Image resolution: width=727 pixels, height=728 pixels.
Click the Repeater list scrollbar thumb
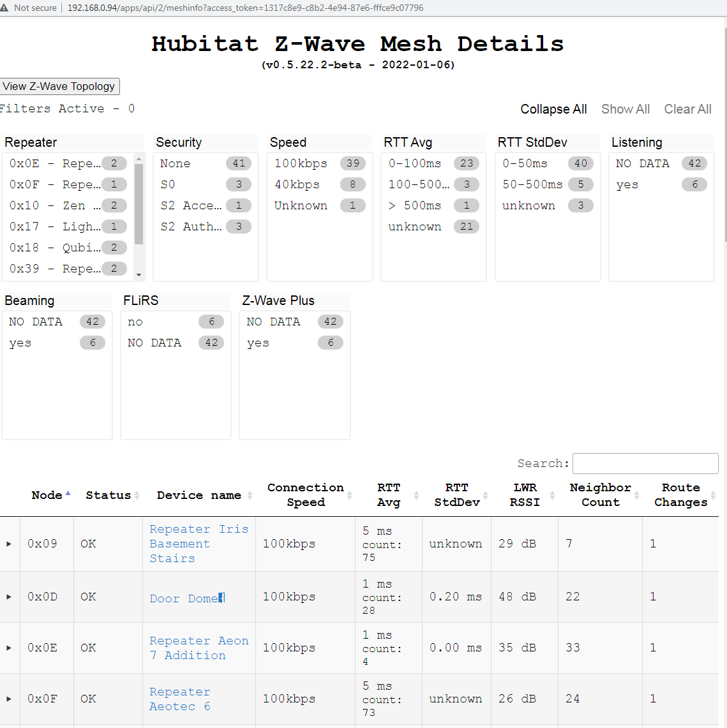click(x=139, y=204)
